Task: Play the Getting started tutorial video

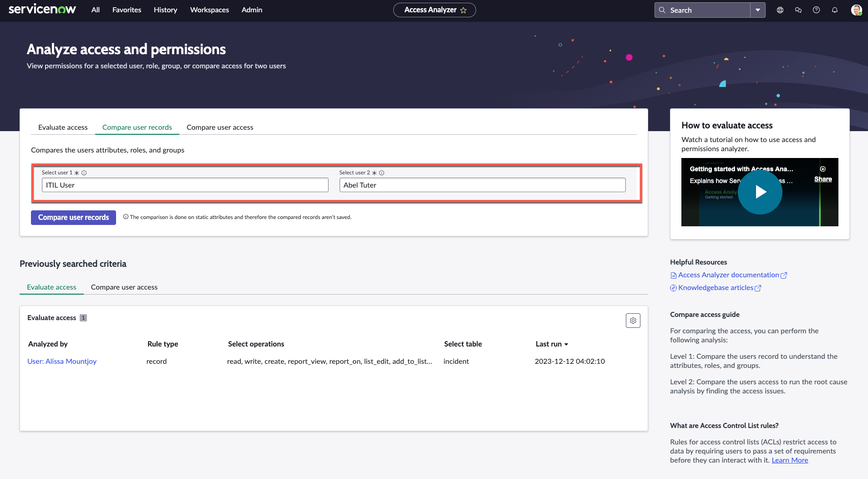Action: click(x=760, y=192)
